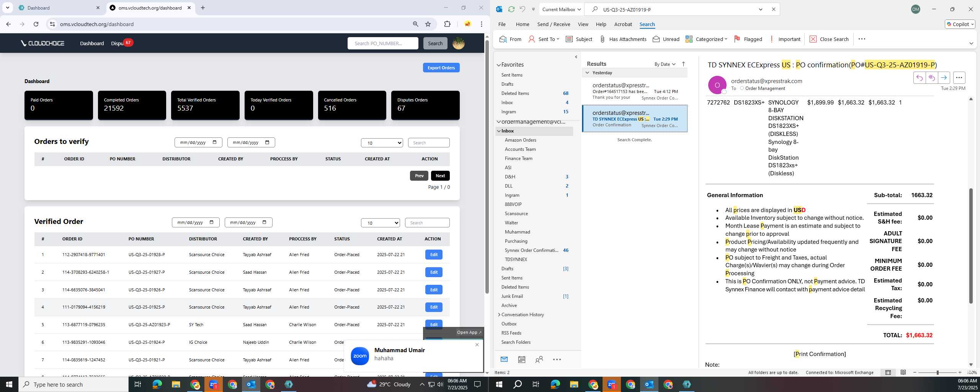
Task: Click the Export Orders button
Action: 441,68
